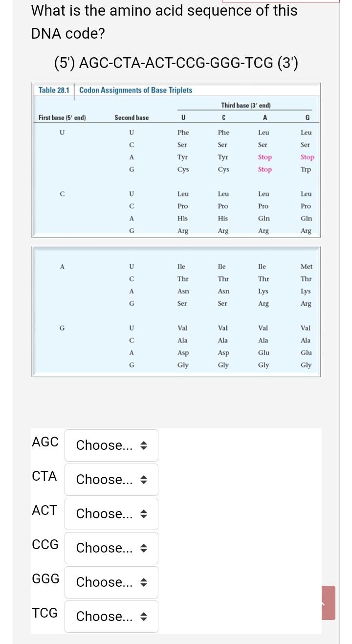
Task: Click the AGC codon label
Action: (44, 442)
